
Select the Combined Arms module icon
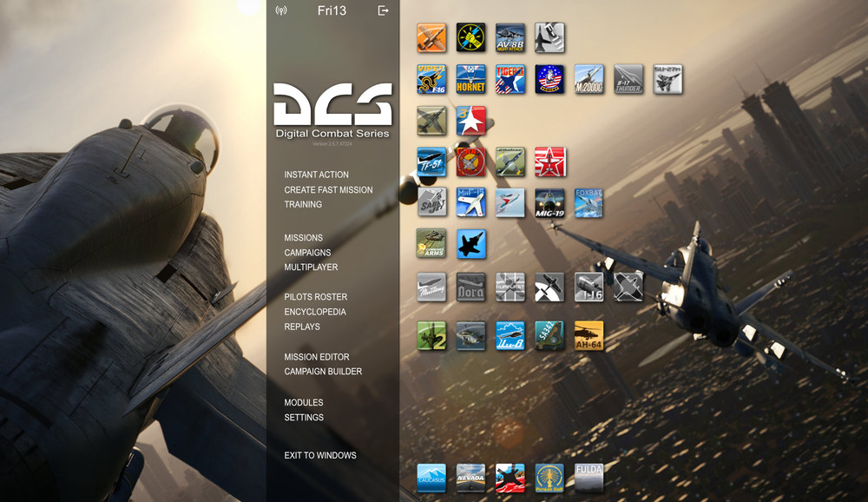point(431,244)
